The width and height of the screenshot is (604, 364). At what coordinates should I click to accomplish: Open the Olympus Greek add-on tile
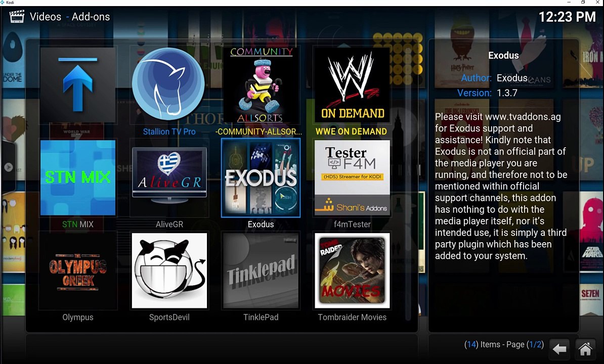point(78,271)
